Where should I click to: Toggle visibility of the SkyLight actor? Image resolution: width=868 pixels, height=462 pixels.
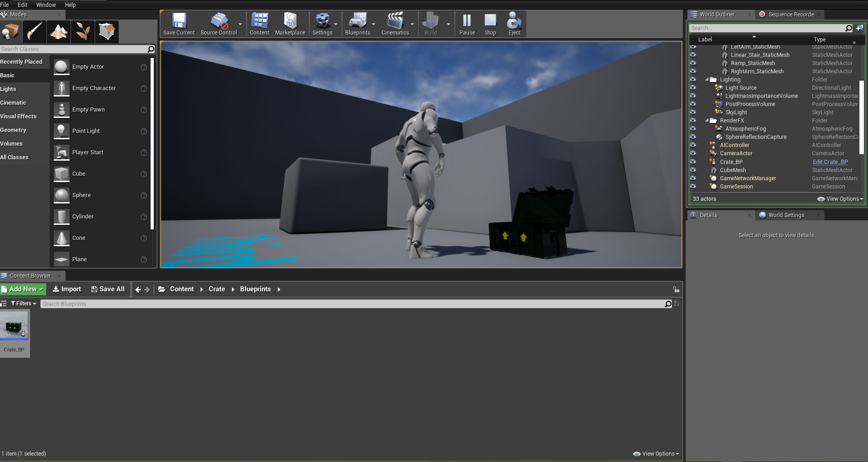[x=693, y=112]
